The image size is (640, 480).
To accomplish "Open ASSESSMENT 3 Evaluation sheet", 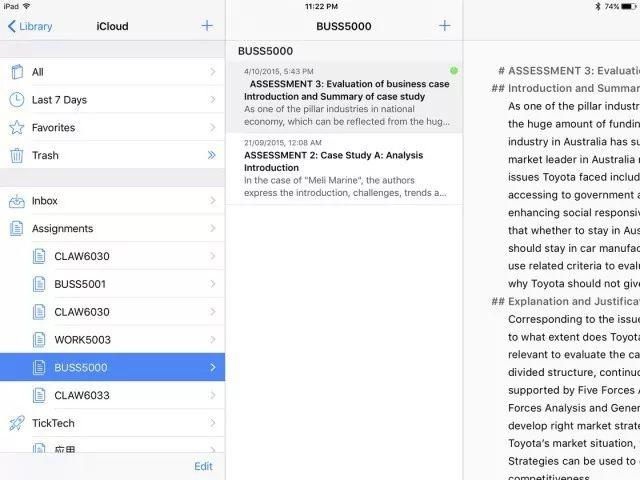I will (344, 98).
